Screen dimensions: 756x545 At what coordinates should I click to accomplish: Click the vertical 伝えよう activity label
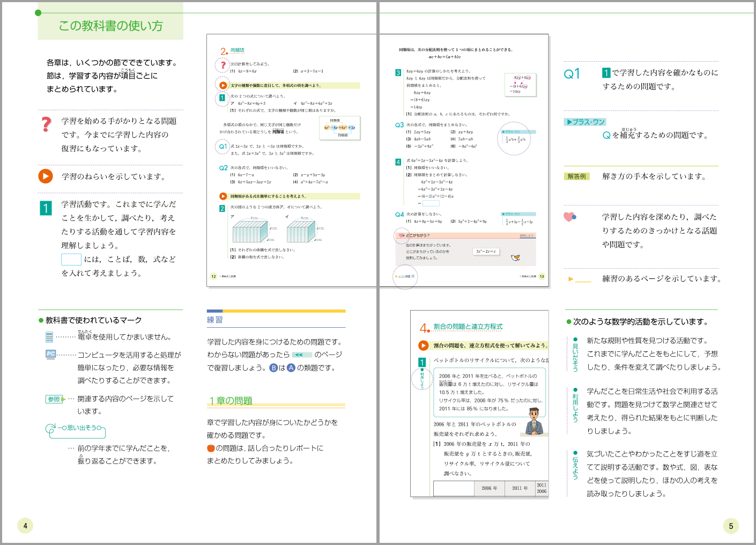point(575,466)
